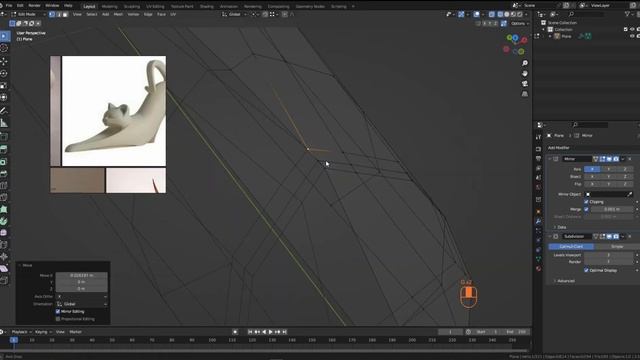Select the Measure tool in the left toolbar

(4, 123)
